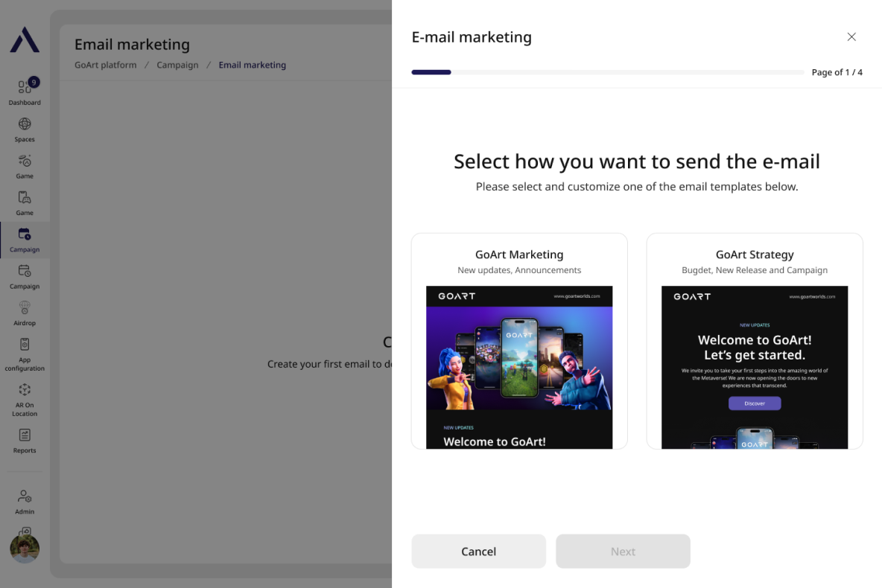Follow the Campaign breadcrumb link
The image size is (882, 588).
click(x=177, y=65)
